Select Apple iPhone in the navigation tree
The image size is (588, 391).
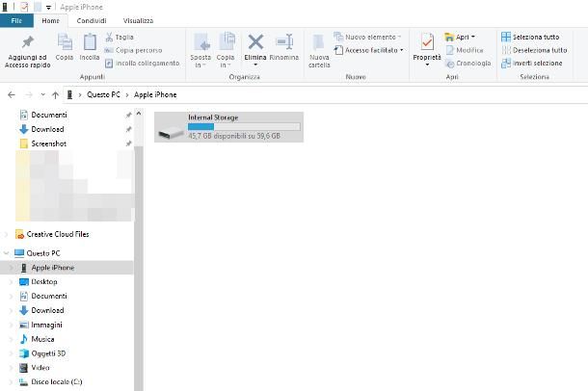(52, 268)
